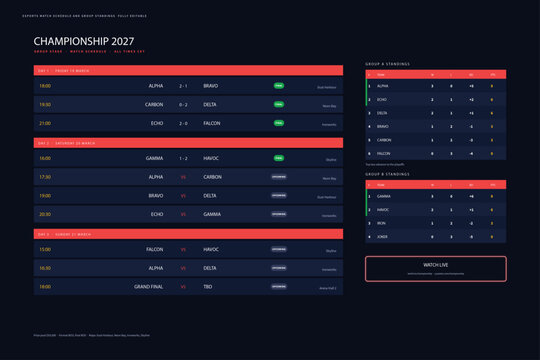Click the venue label on Grand Final row
The width and height of the screenshot is (540, 360).
click(x=328, y=288)
